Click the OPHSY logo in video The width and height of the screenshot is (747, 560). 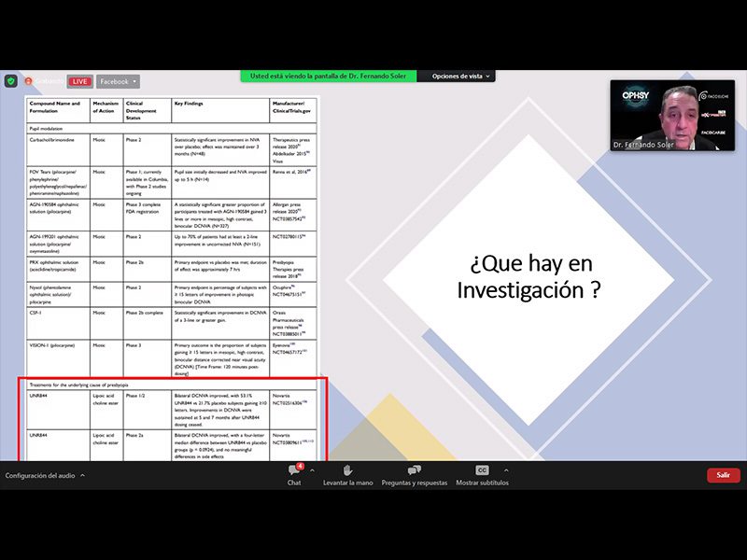(636, 95)
